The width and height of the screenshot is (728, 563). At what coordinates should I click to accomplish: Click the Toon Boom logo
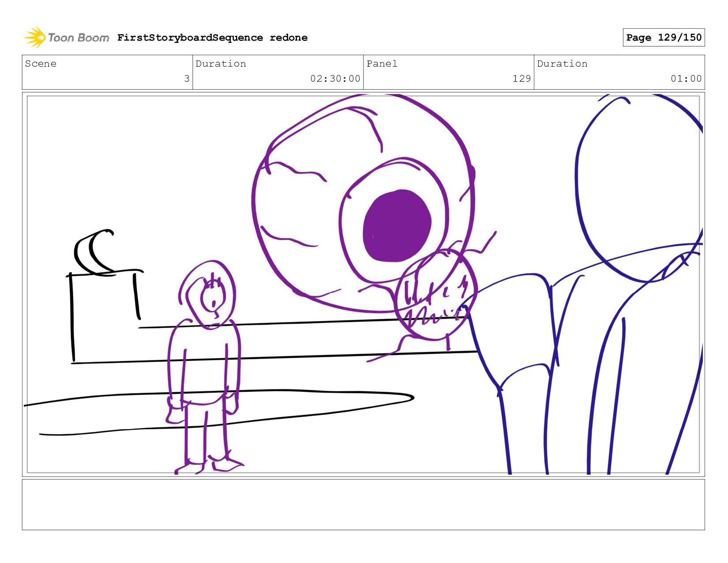(66, 38)
